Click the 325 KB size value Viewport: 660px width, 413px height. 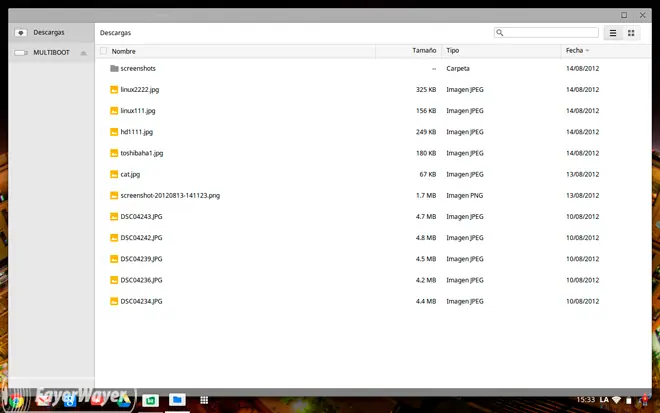pyautogui.click(x=426, y=89)
